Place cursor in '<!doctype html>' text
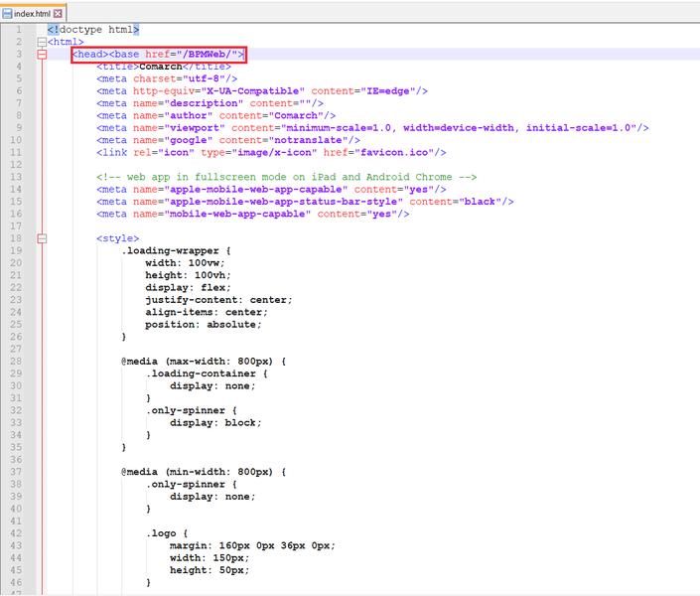 (93, 30)
